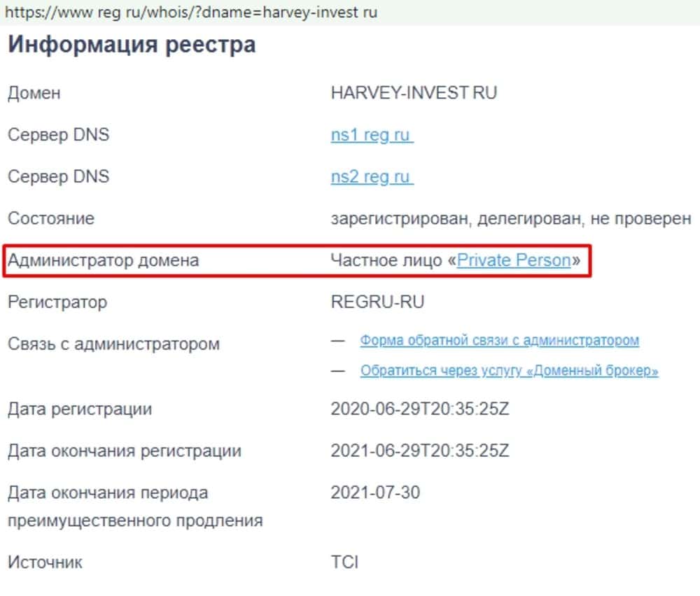700x596 pixels.
Task: Open the ns2.reg.ru DNS server link
Action: coord(371,177)
